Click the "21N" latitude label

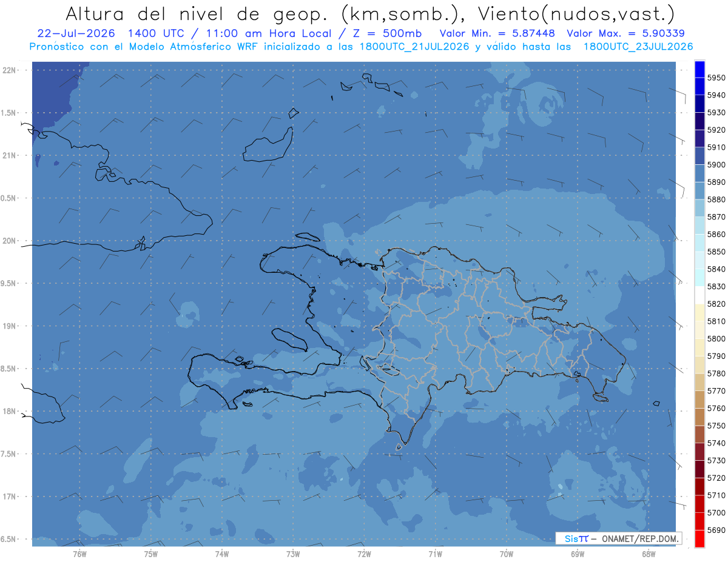pos(10,155)
